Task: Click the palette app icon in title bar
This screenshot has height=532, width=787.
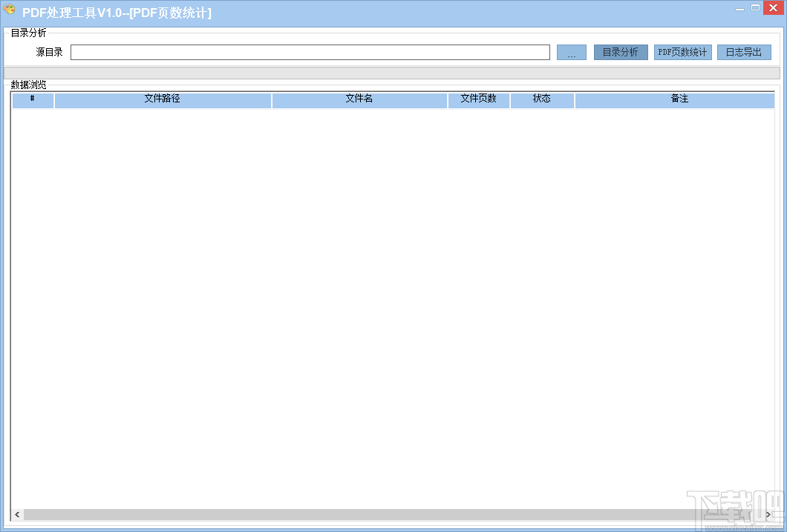Action: coord(9,10)
